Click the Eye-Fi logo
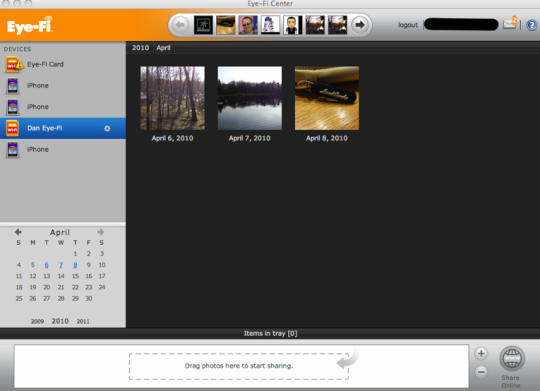The width and height of the screenshot is (540, 391). coord(30,25)
